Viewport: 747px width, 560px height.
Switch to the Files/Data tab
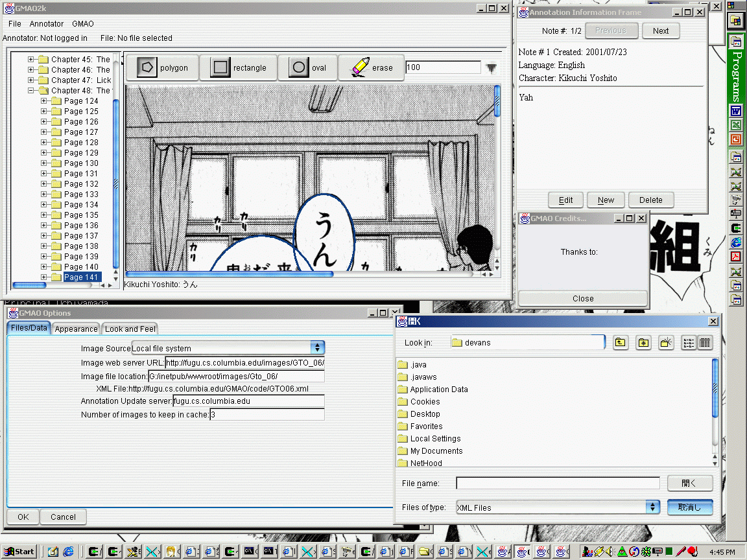(29, 328)
